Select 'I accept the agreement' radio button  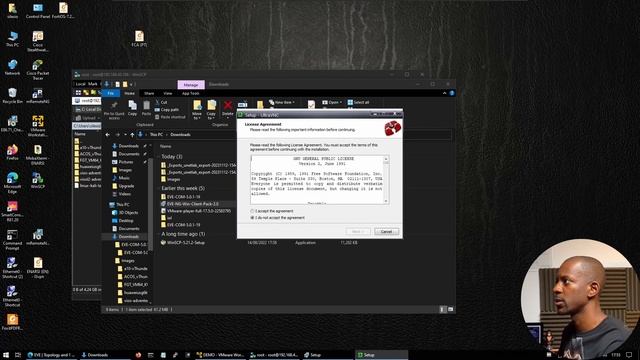click(x=252, y=211)
